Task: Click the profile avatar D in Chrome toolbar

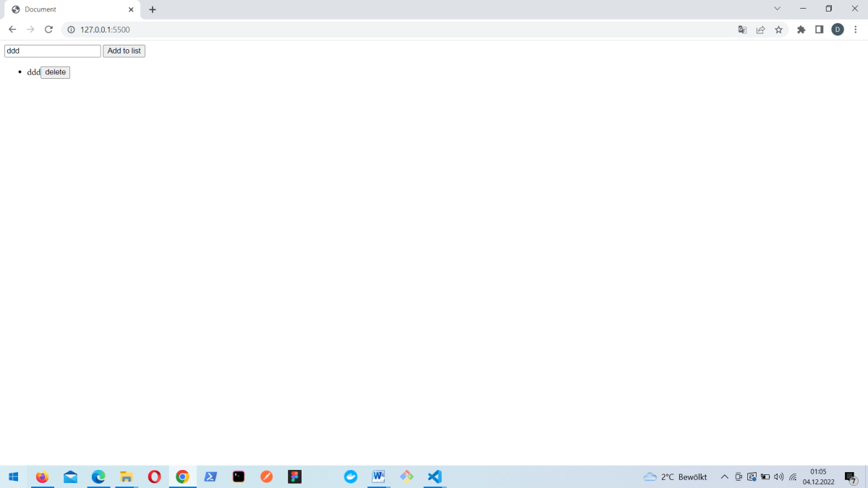Action: point(838,30)
